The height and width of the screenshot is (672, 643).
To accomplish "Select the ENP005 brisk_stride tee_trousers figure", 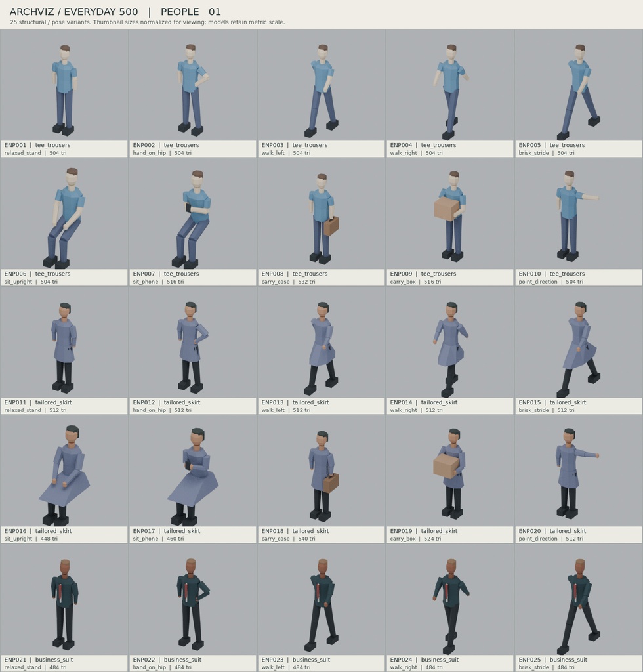I will tap(578, 91).
